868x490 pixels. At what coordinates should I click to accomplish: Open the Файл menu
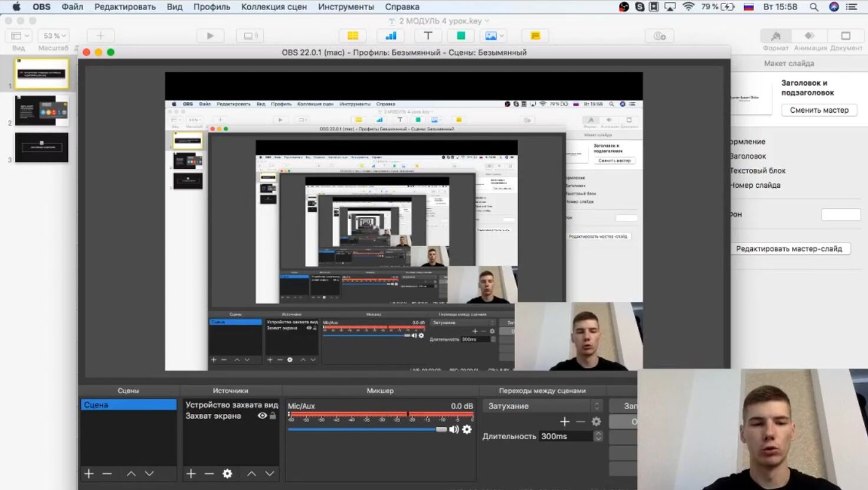pos(73,7)
